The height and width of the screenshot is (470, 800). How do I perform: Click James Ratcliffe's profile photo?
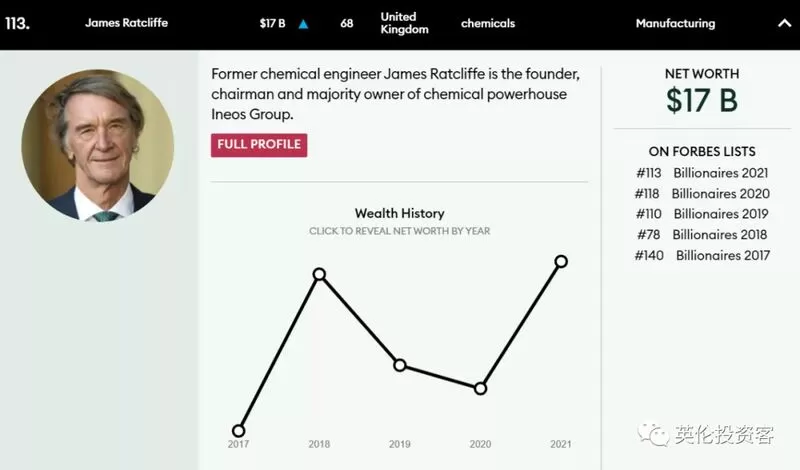97,145
